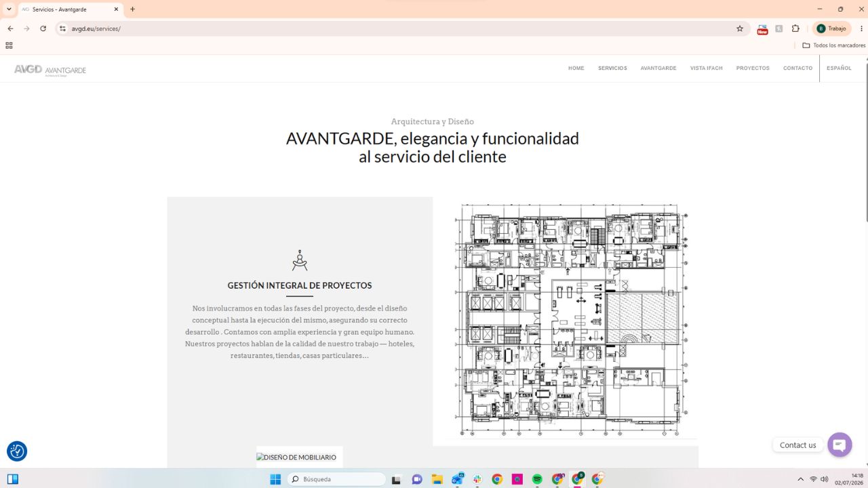
Task: Click the architectural floor plan image
Action: click(570, 321)
